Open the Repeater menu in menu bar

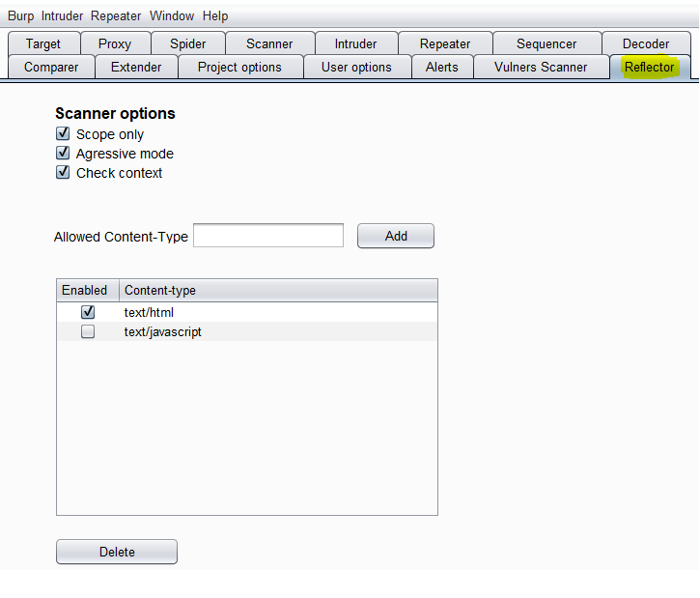(116, 16)
